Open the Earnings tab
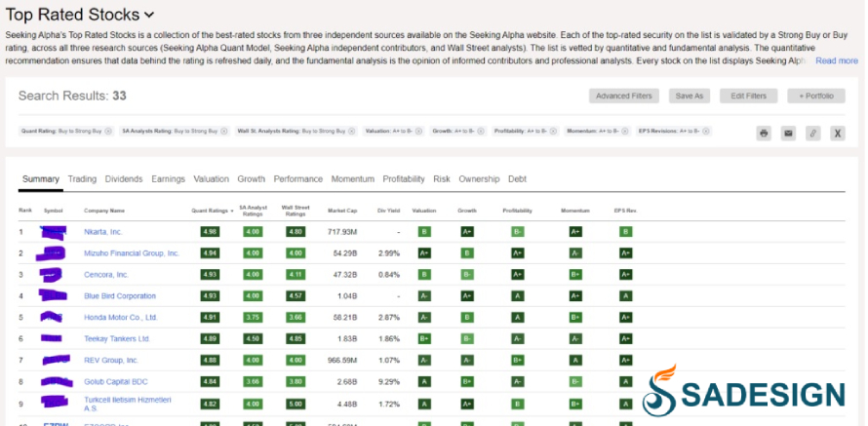Viewport: 868px width, 426px height. tap(168, 179)
